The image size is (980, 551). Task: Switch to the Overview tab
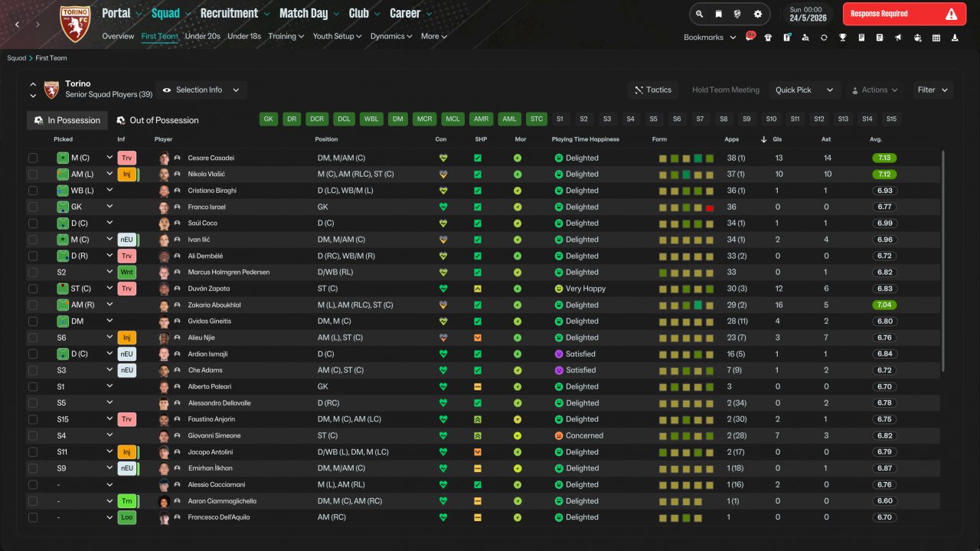[x=118, y=36]
